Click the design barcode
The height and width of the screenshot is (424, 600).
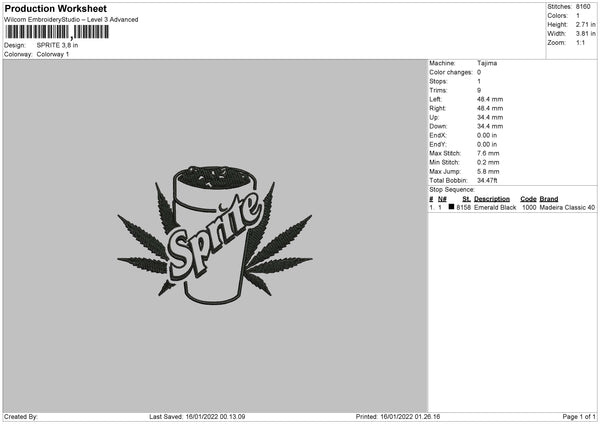pyautogui.click(x=57, y=32)
